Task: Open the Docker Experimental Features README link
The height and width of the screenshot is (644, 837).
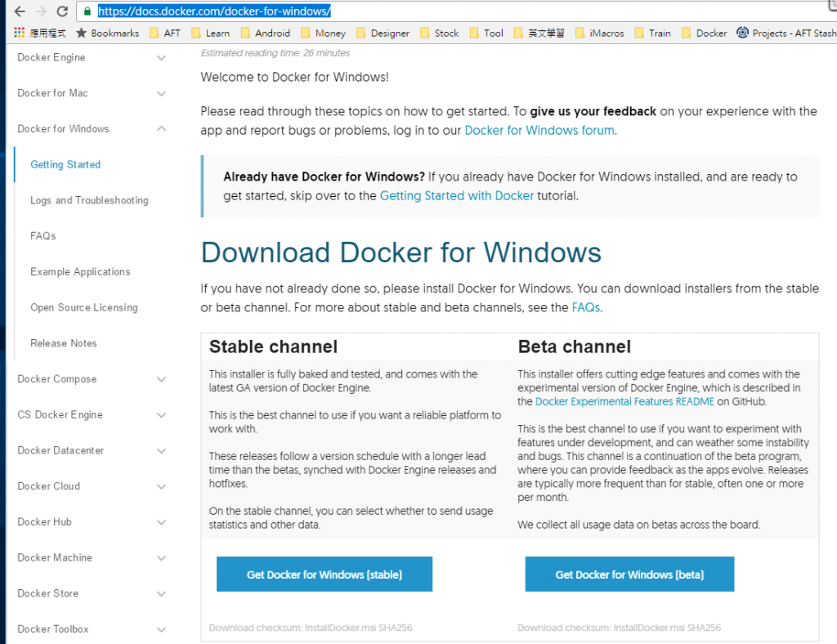Action: click(624, 401)
